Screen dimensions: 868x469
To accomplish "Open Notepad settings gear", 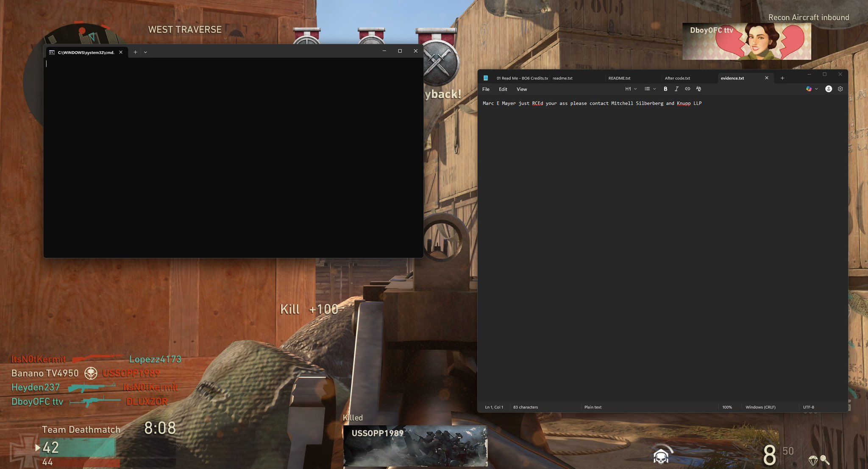I will [x=840, y=89].
